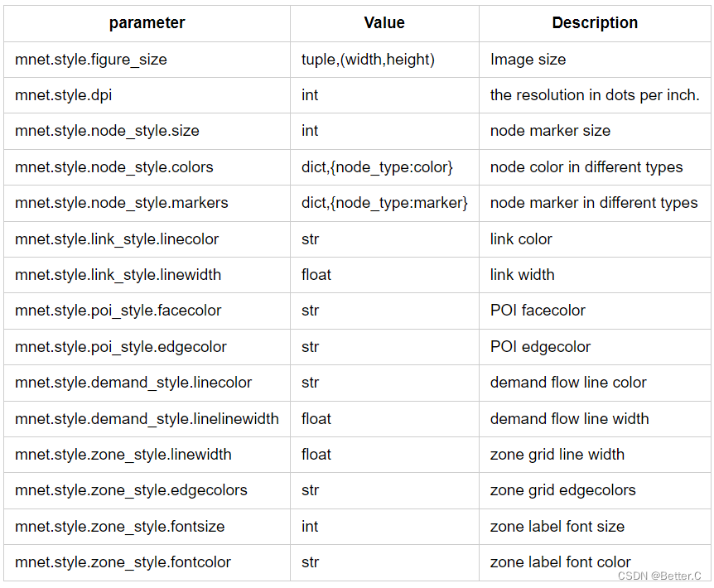Click mnet.style.link_style.linewidth parameter name
Image resolution: width=714 pixels, height=588 pixels.
coord(118,275)
